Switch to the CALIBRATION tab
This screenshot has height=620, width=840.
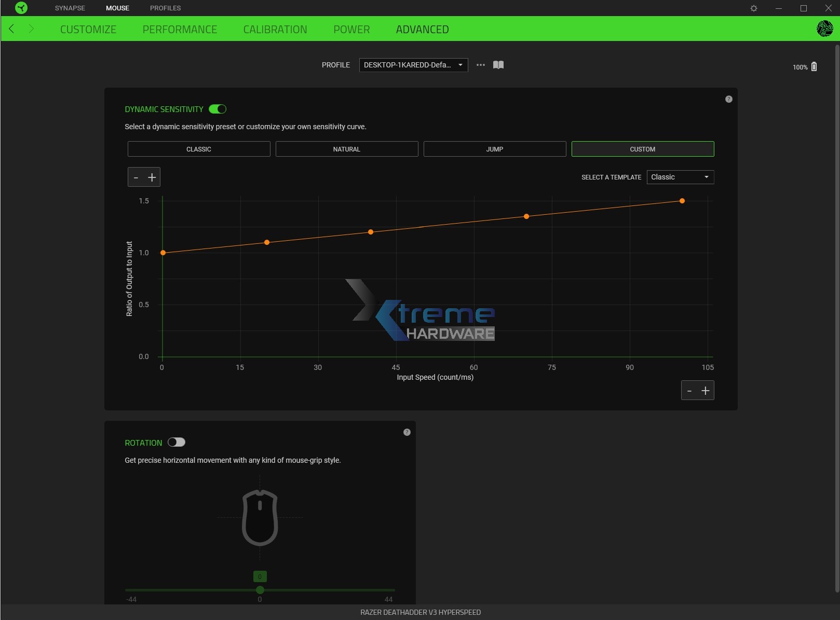275,29
